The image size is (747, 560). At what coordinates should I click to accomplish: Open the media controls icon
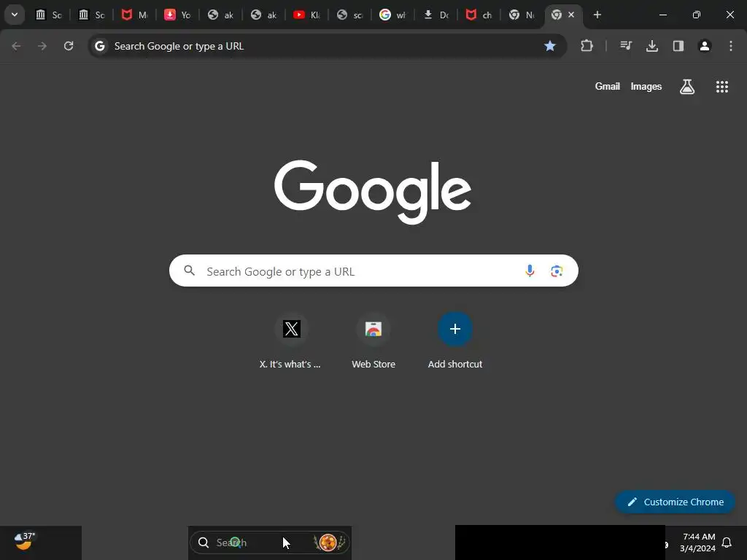point(626,46)
